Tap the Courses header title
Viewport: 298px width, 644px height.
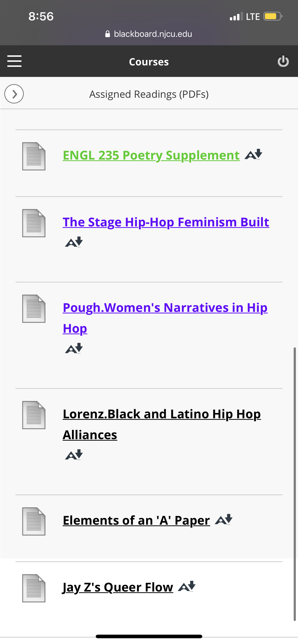pos(149,62)
